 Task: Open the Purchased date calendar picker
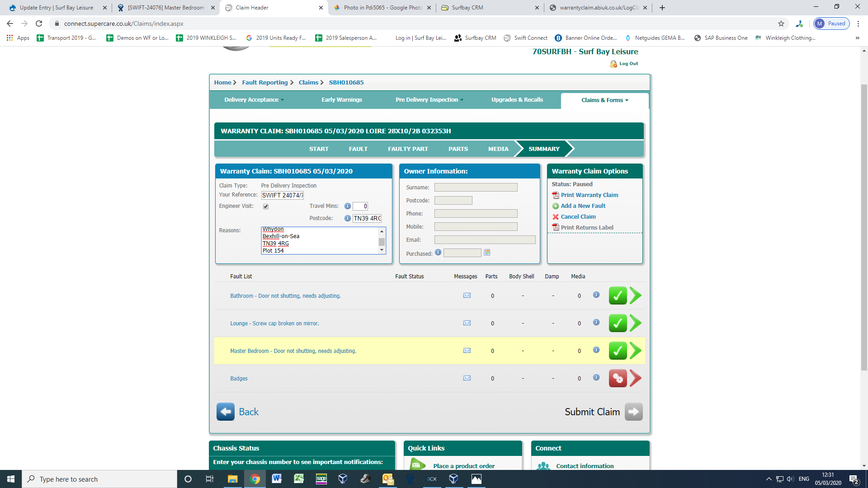tap(487, 253)
